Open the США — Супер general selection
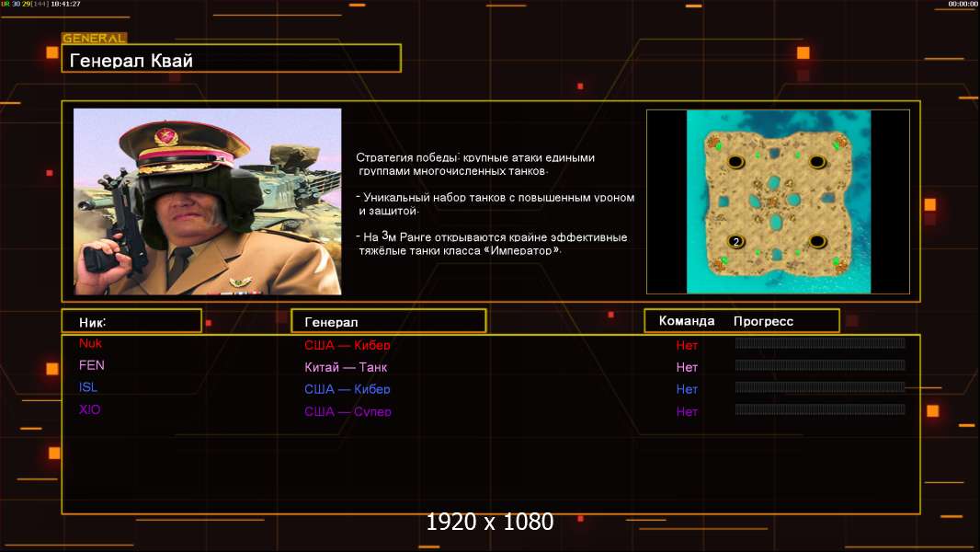The height and width of the screenshot is (552, 980). [x=348, y=411]
